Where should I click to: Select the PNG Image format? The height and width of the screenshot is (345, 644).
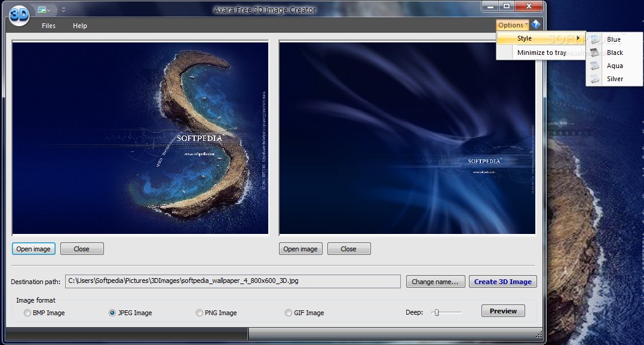(199, 313)
